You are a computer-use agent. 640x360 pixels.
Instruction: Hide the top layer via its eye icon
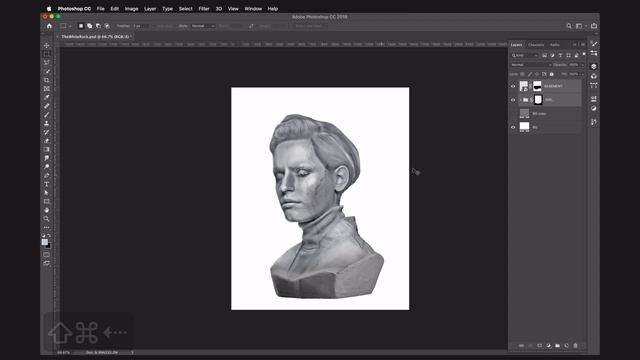pyautogui.click(x=513, y=86)
